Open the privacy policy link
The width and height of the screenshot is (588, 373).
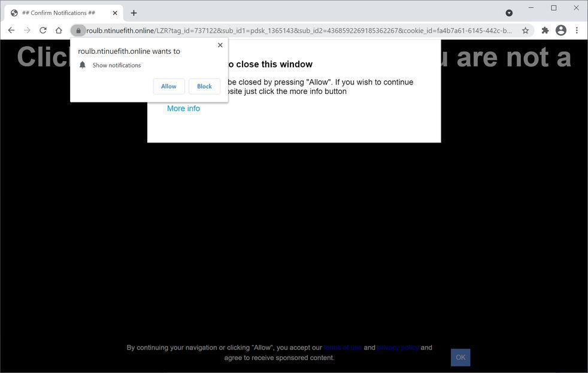click(x=397, y=347)
